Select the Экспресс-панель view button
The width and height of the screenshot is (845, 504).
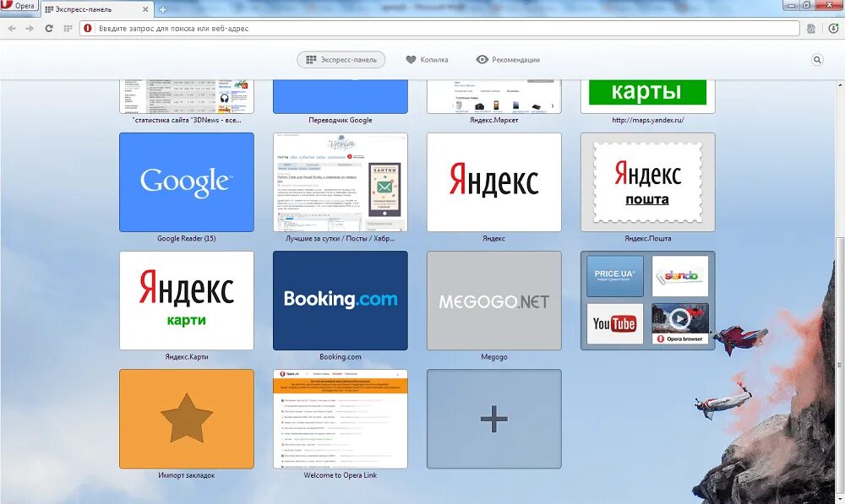(x=341, y=60)
